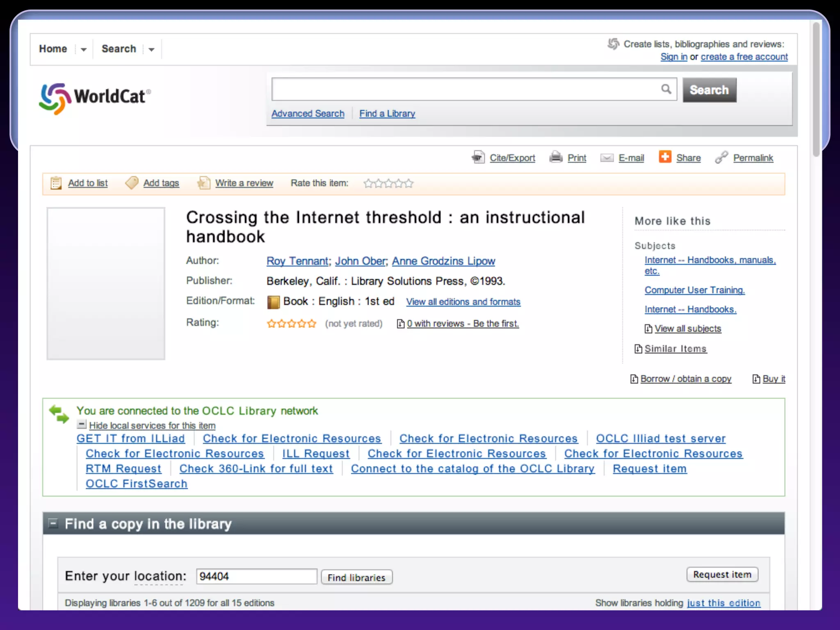Open the Search menu dropdown arrow
This screenshot has width=840, height=630.
pos(151,50)
